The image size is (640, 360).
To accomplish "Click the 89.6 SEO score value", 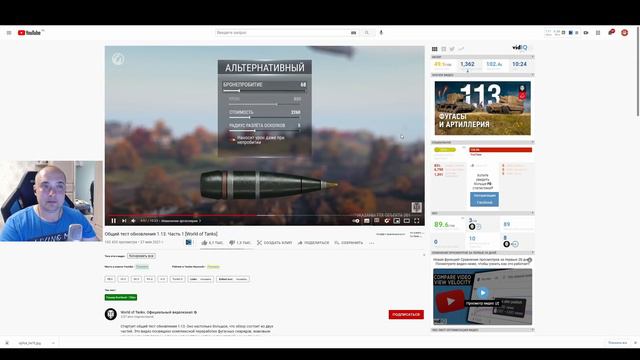I will pos(442,224).
